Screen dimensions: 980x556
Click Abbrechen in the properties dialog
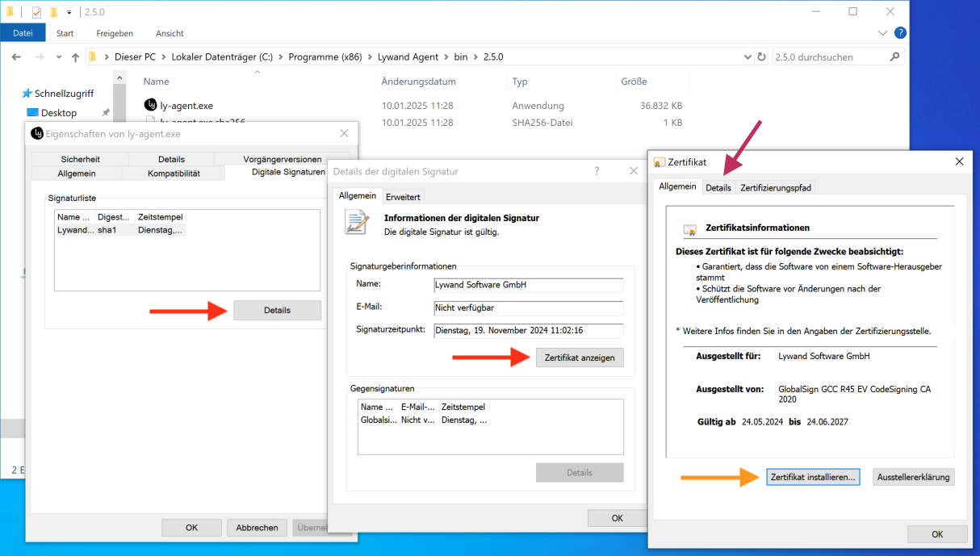point(257,528)
